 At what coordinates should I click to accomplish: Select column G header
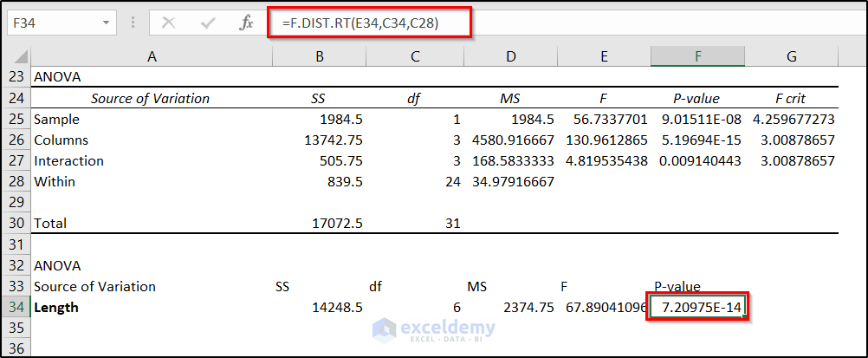pos(792,56)
